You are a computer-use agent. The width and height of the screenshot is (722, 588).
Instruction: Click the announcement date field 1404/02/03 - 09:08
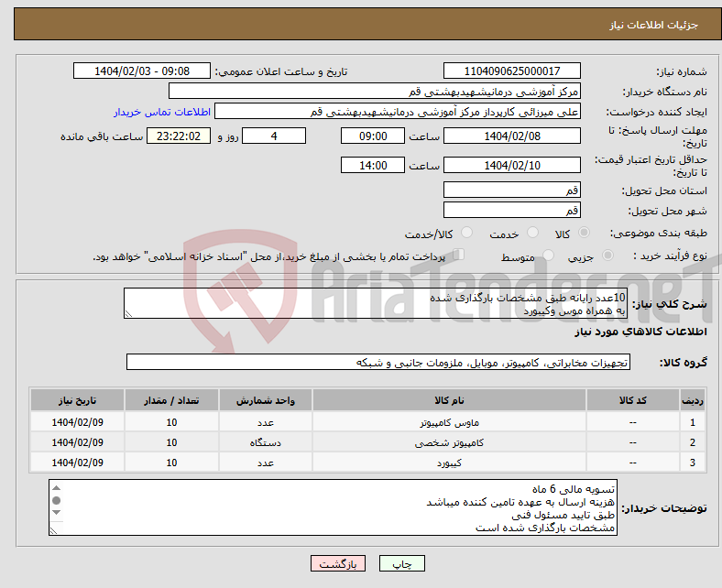coord(142,71)
